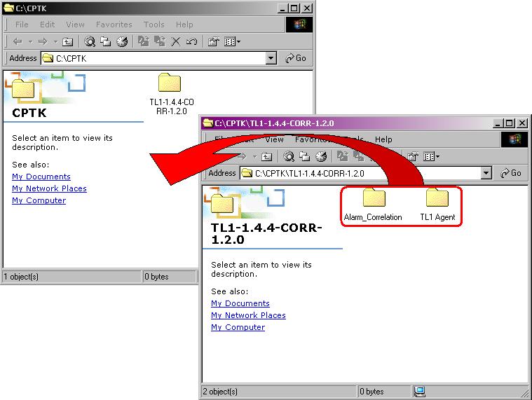The height and width of the screenshot is (400, 532).
Task: Open My Network Places link in CPTK window
Action: [49, 188]
